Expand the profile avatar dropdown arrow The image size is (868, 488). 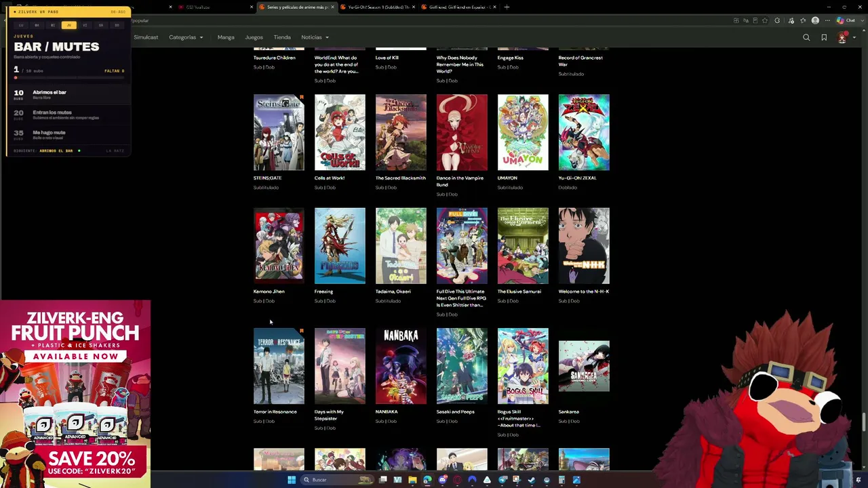tap(853, 37)
